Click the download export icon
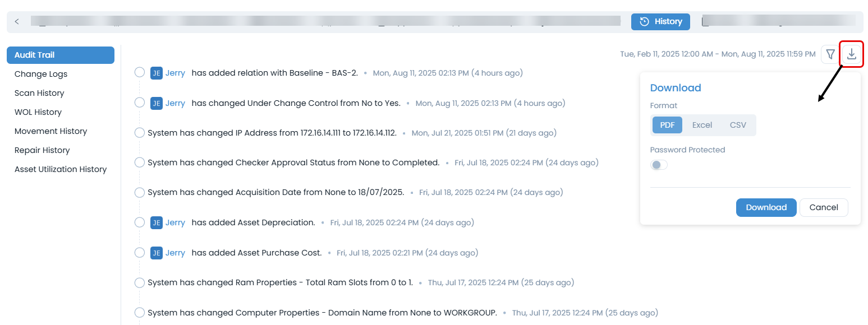The width and height of the screenshot is (868, 325). [x=851, y=54]
